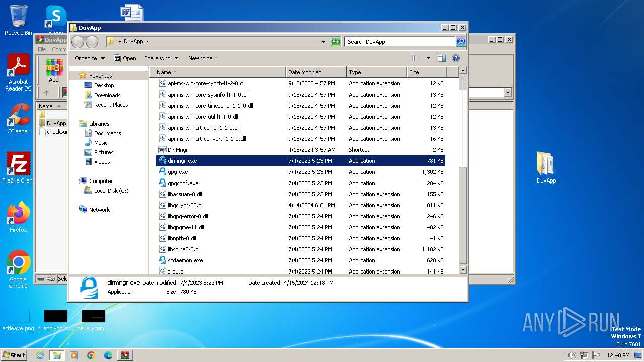Sort by Date modified column

click(316, 72)
